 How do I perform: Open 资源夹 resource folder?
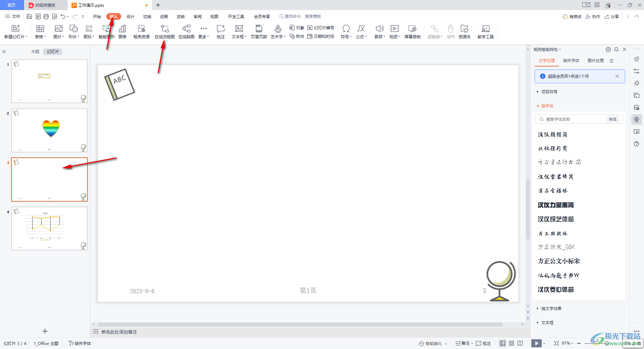[465, 32]
